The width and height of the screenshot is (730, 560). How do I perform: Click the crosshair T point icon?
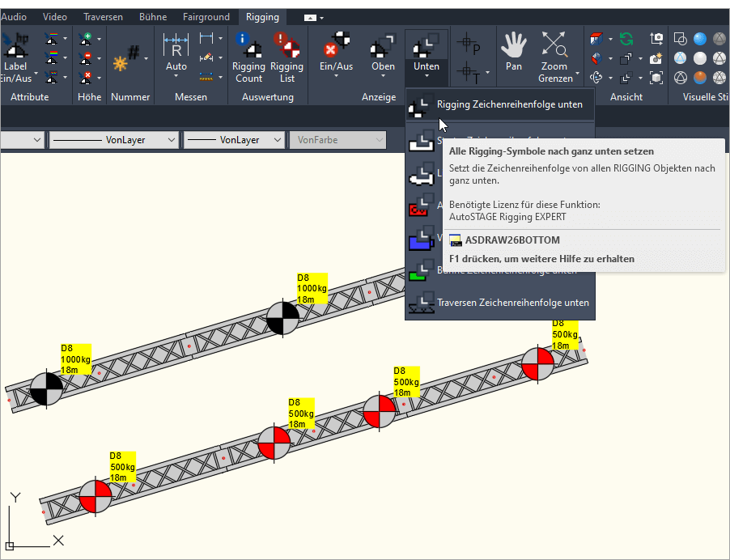[469, 74]
